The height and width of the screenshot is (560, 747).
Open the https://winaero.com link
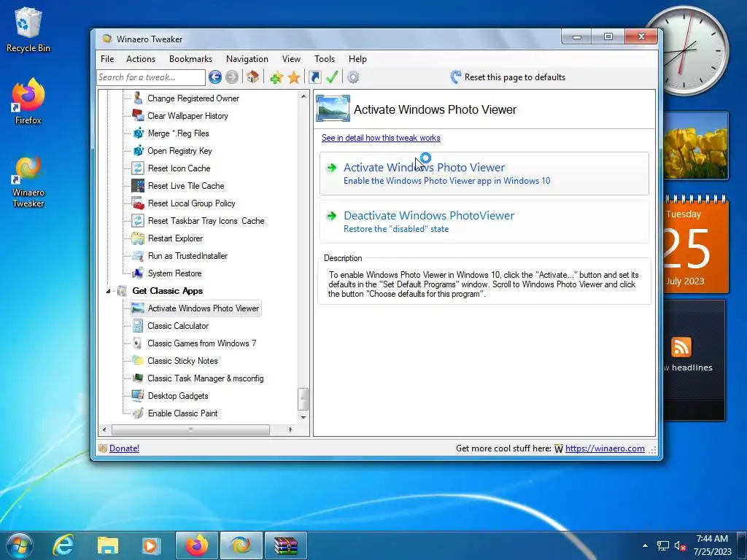[x=605, y=448]
